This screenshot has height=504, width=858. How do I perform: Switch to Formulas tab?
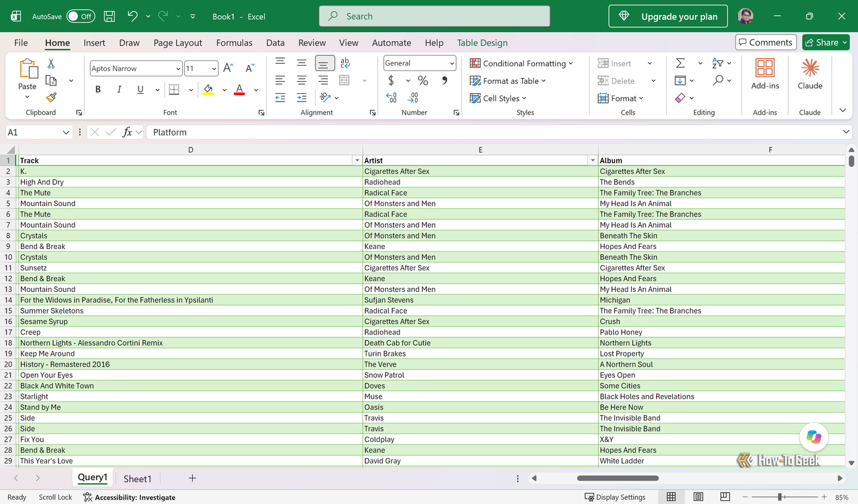tap(234, 42)
